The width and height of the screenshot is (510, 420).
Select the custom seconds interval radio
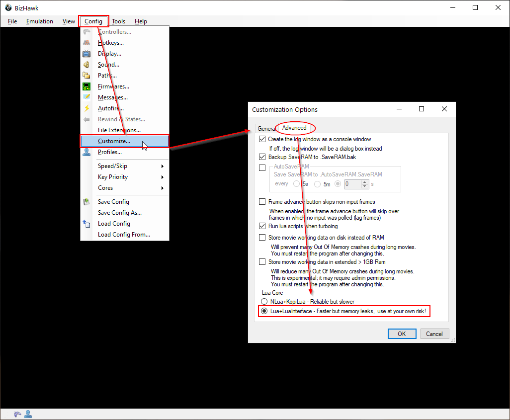pos(338,184)
